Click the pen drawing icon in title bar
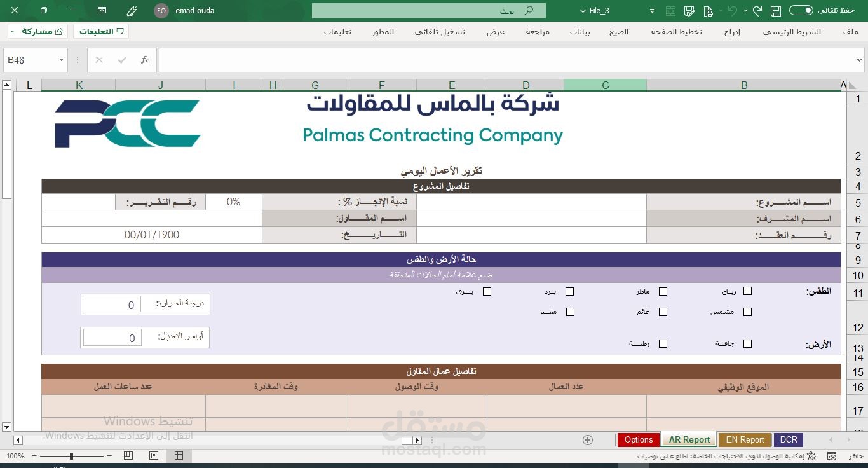Screen dimensions: 868x468 (x=132, y=11)
